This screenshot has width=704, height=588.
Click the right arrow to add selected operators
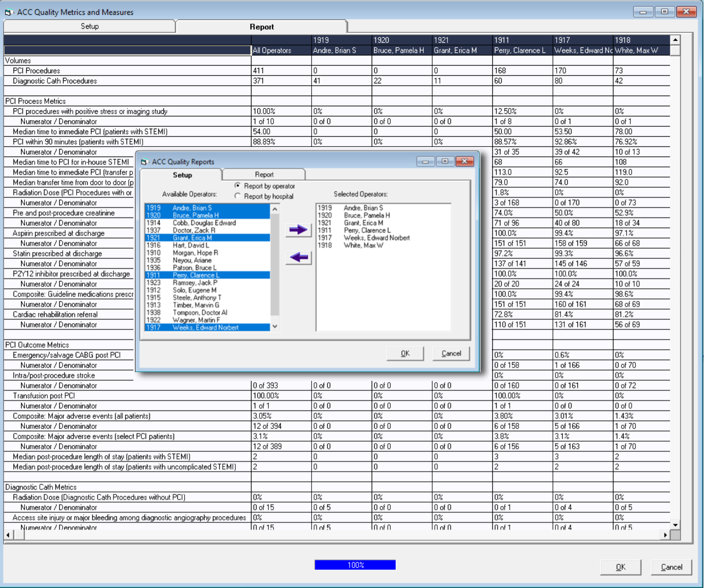click(298, 230)
